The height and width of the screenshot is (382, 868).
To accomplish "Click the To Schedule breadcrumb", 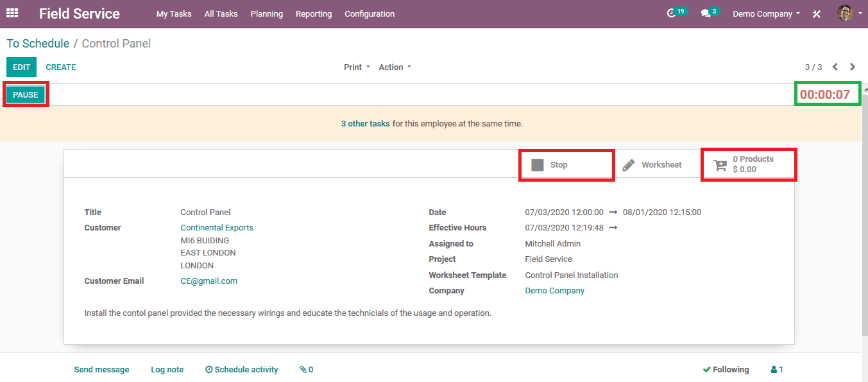I will coord(38,44).
